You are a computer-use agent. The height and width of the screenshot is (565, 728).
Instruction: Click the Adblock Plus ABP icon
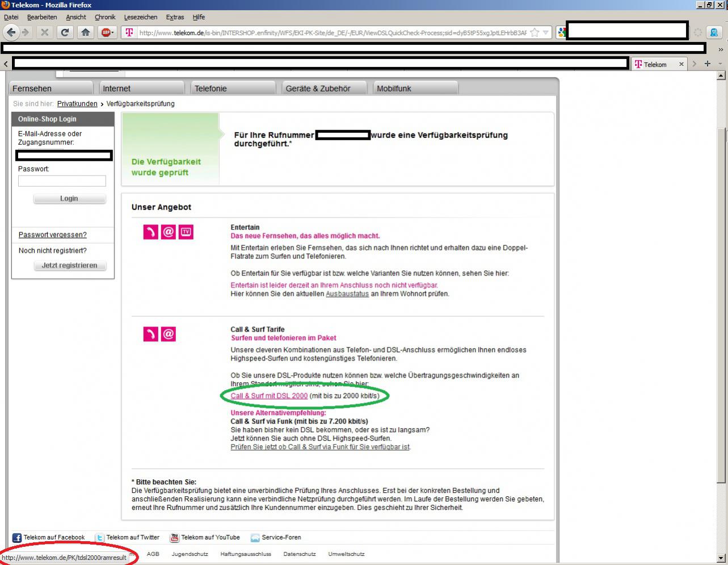coord(107,32)
